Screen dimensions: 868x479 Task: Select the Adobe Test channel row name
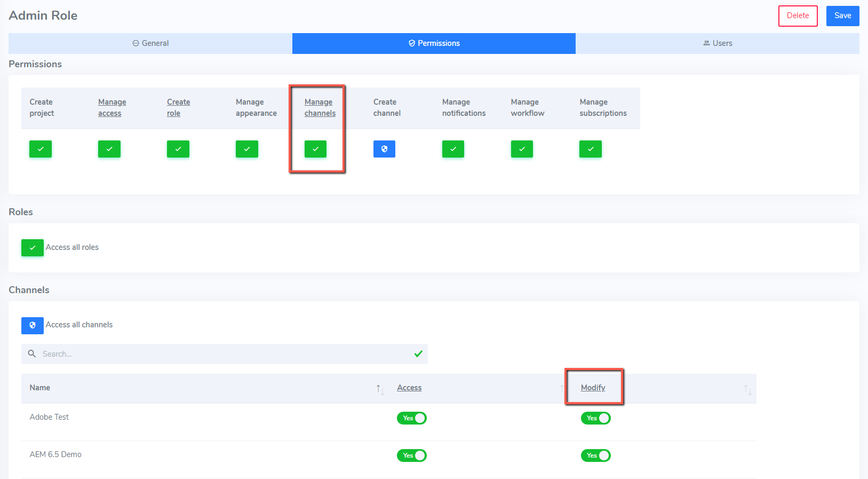pos(49,417)
